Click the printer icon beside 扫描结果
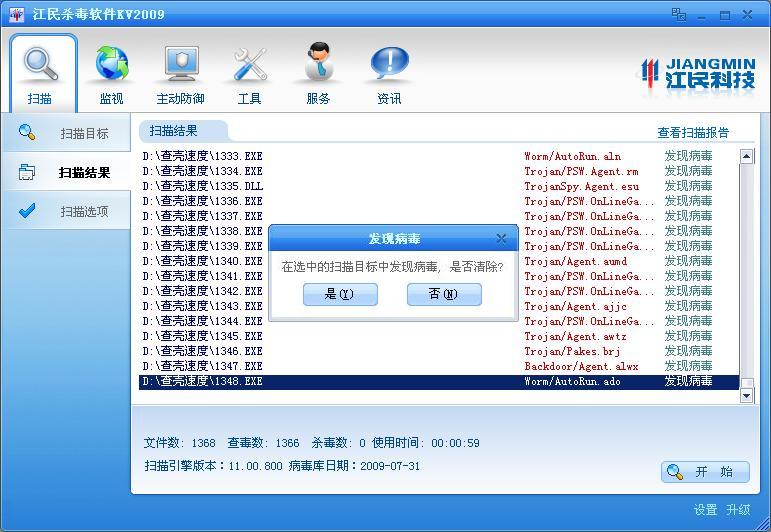This screenshot has width=771, height=532. pos(27,172)
